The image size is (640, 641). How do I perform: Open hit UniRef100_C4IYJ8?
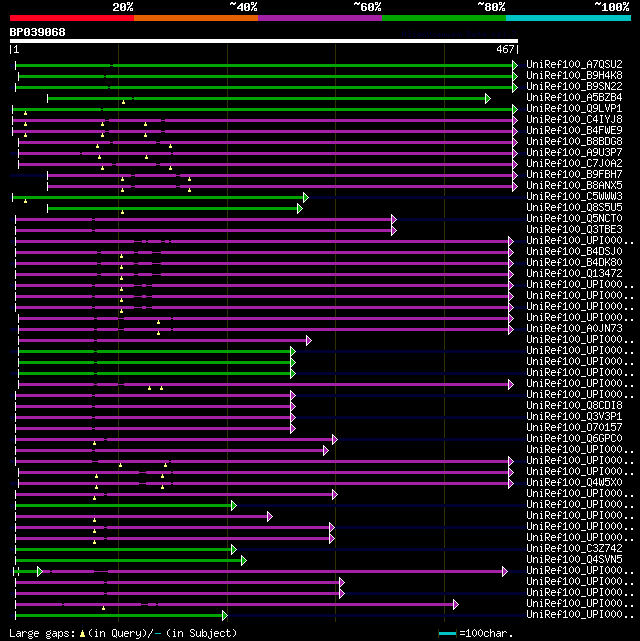click(x=574, y=120)
